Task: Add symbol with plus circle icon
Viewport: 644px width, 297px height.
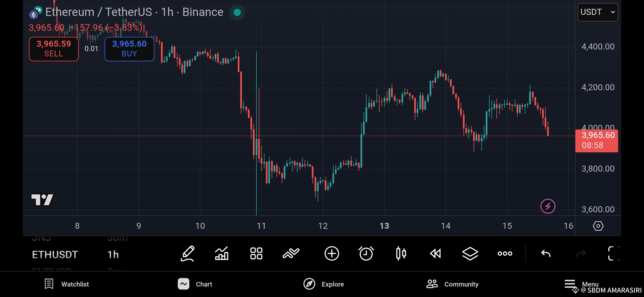Action: [332, 254]
